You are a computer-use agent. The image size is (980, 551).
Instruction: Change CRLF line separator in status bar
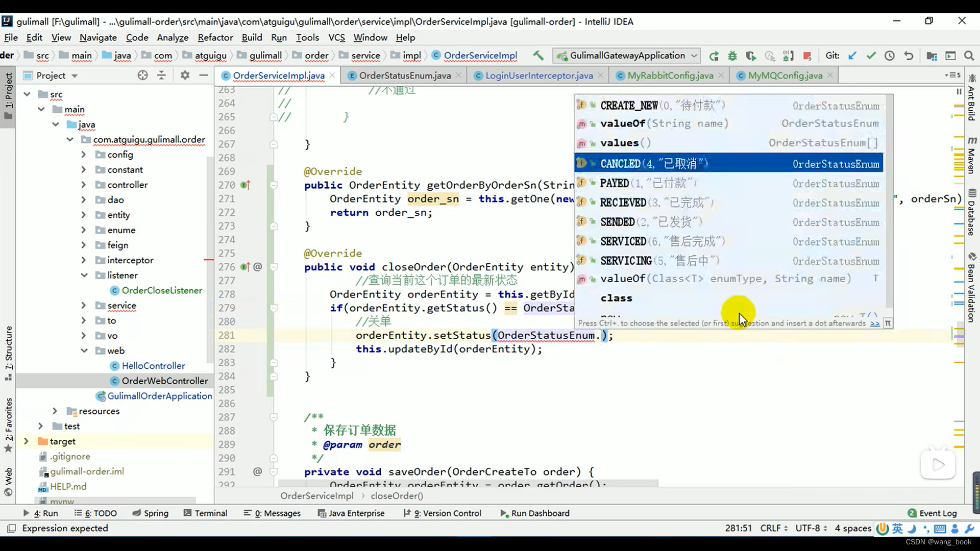point(774,528)
